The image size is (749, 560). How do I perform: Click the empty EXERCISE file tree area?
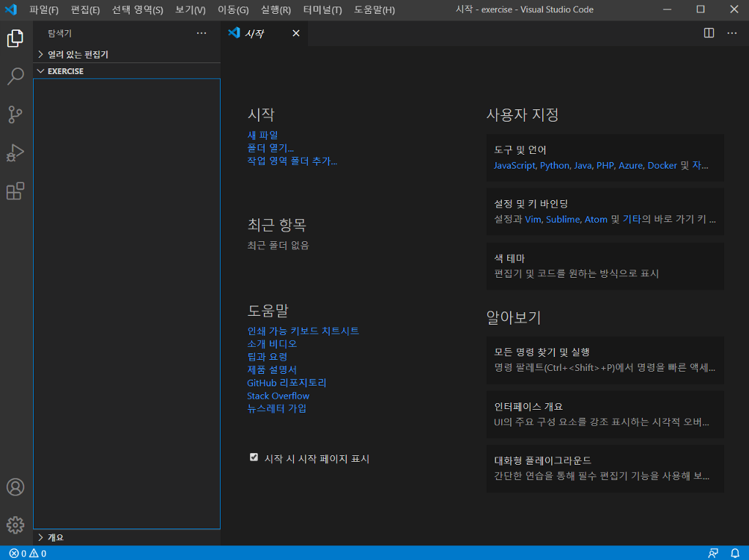pyautogui.click(x=127, y=304)
